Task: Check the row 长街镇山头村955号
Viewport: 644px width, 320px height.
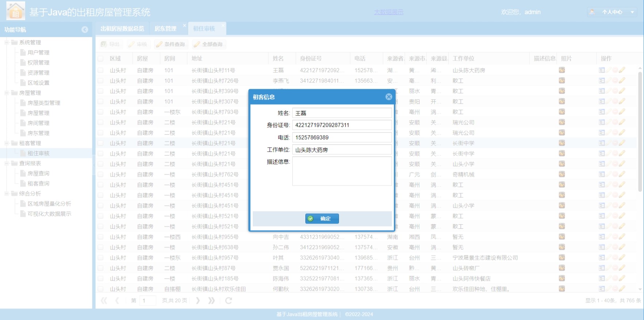Action: click(100, 237)
